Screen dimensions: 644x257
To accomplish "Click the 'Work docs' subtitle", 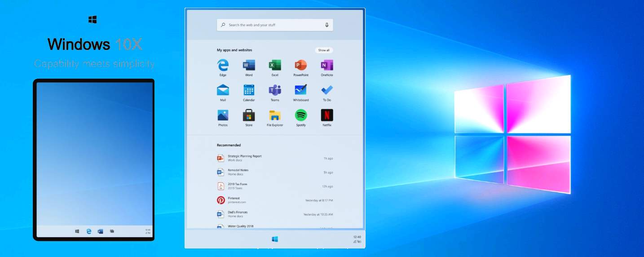I will tap(235, 160).
